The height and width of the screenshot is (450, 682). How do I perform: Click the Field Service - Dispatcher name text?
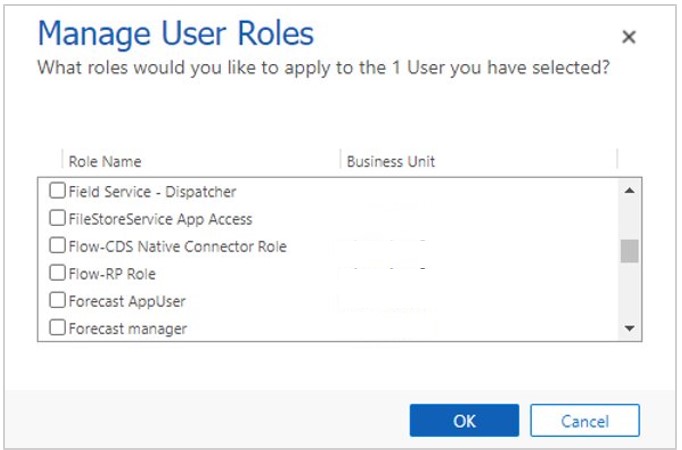152,191
